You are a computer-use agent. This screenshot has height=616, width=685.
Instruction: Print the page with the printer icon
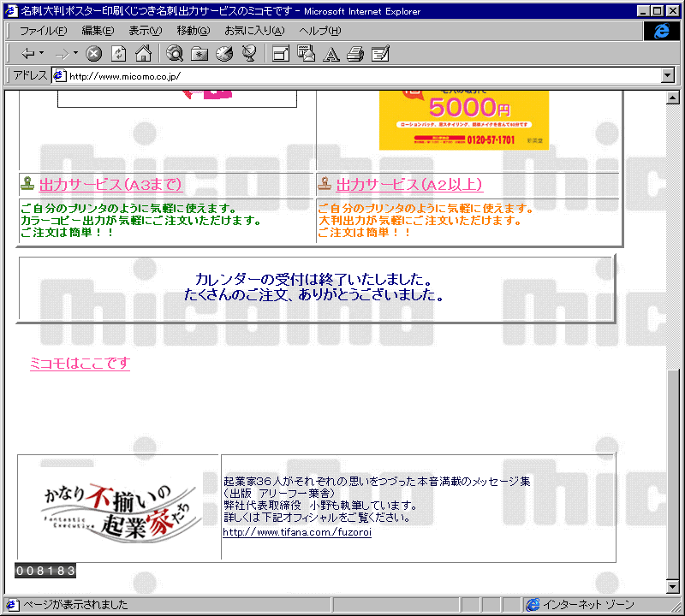355,54
